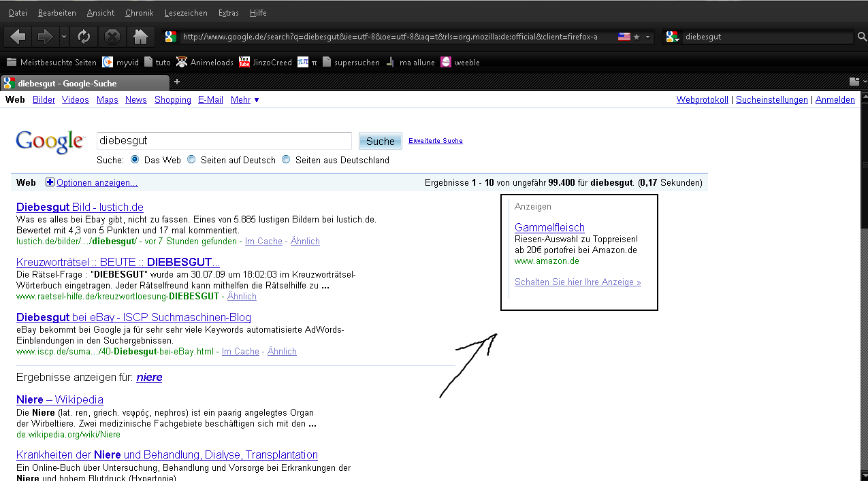Open the Mehr dropdown in Google navigation
The height and width of the screenshot is (481, 868).
tap(245, 99)
